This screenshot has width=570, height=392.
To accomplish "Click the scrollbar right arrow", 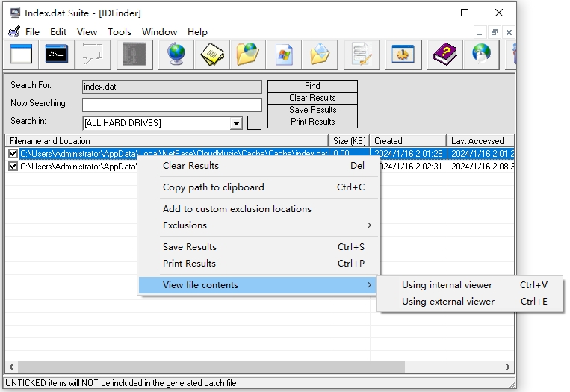I will 508,367.
